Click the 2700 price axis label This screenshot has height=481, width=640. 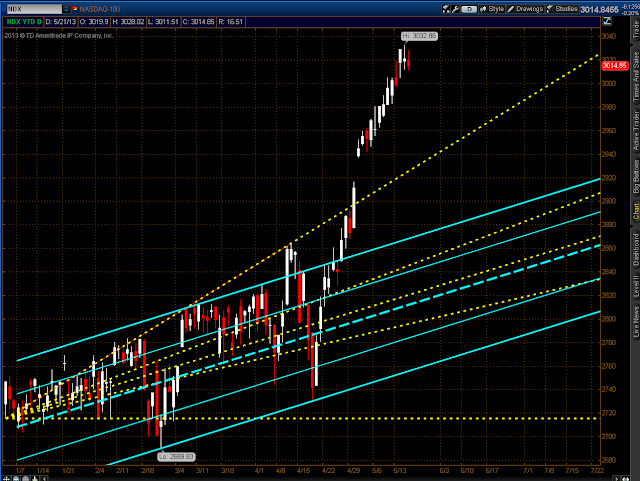pos(609,436)
